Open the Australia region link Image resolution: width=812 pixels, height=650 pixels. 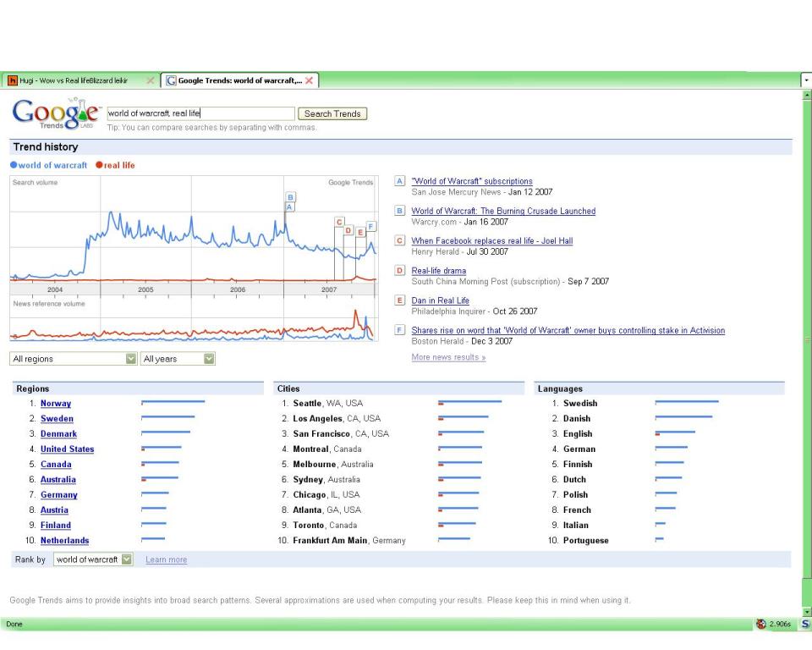click(x=58, y=480)
